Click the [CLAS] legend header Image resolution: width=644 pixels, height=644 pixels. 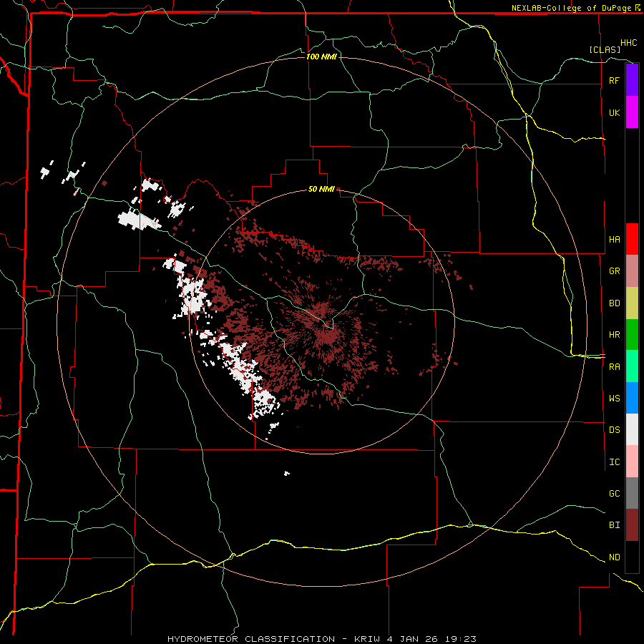tap(605, 49)
